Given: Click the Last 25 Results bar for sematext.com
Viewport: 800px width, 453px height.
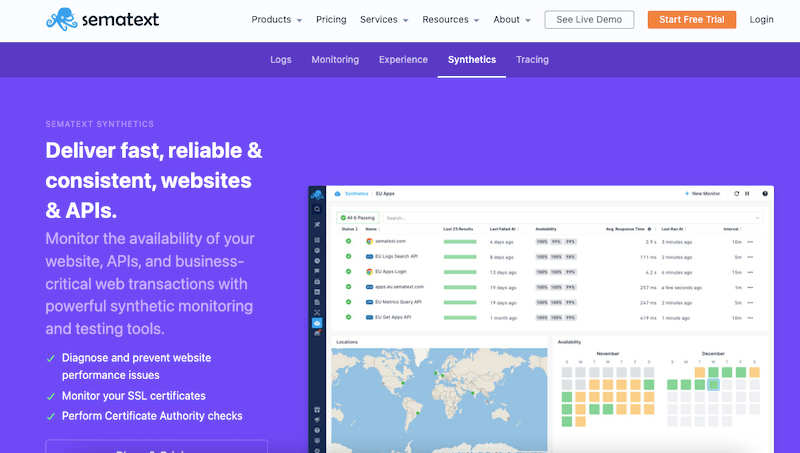Looking at the screenshot, I should [x=460, y=242].
